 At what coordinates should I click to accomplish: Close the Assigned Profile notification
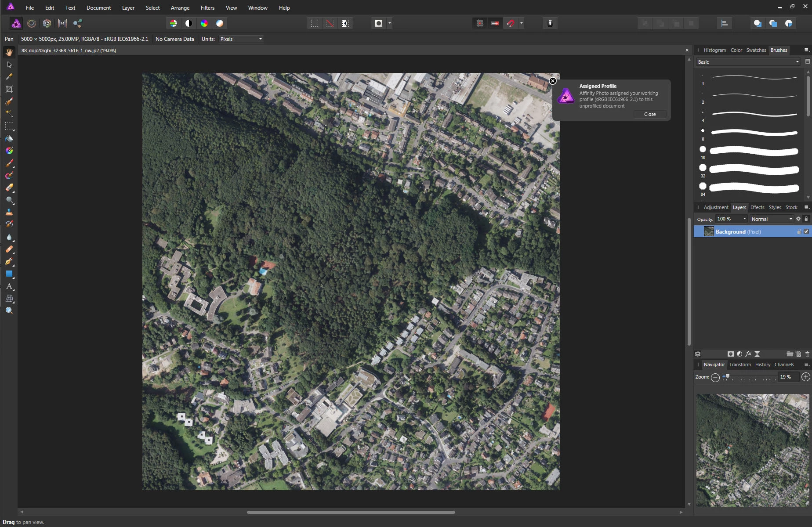coord(649,114)
